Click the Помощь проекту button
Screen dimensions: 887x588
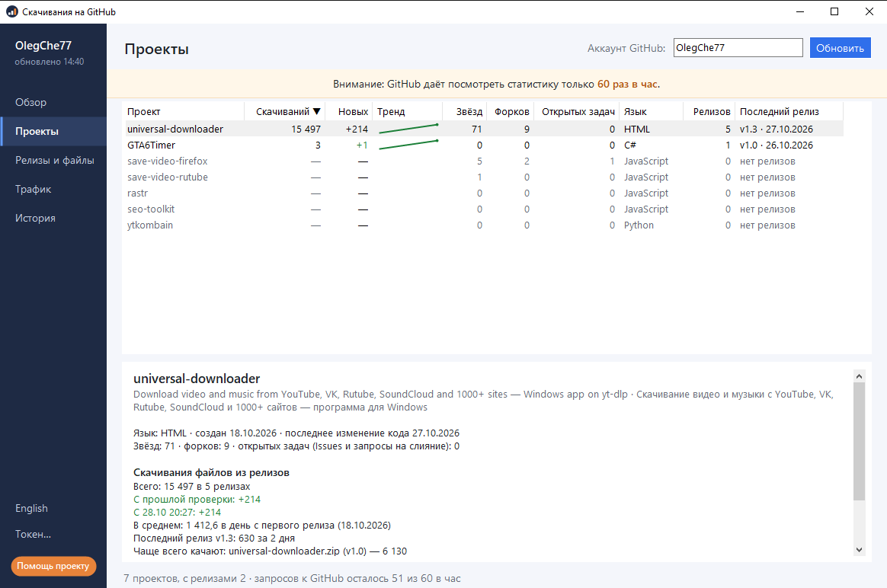53,566
